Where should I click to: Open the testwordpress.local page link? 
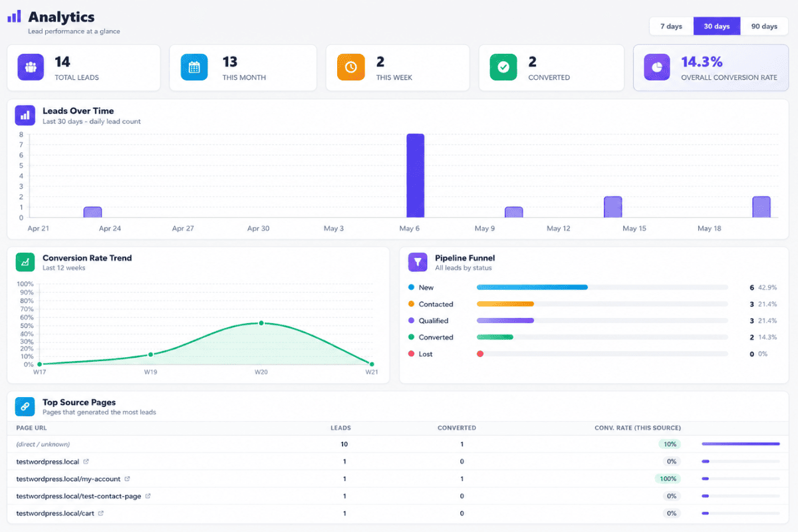48,462
